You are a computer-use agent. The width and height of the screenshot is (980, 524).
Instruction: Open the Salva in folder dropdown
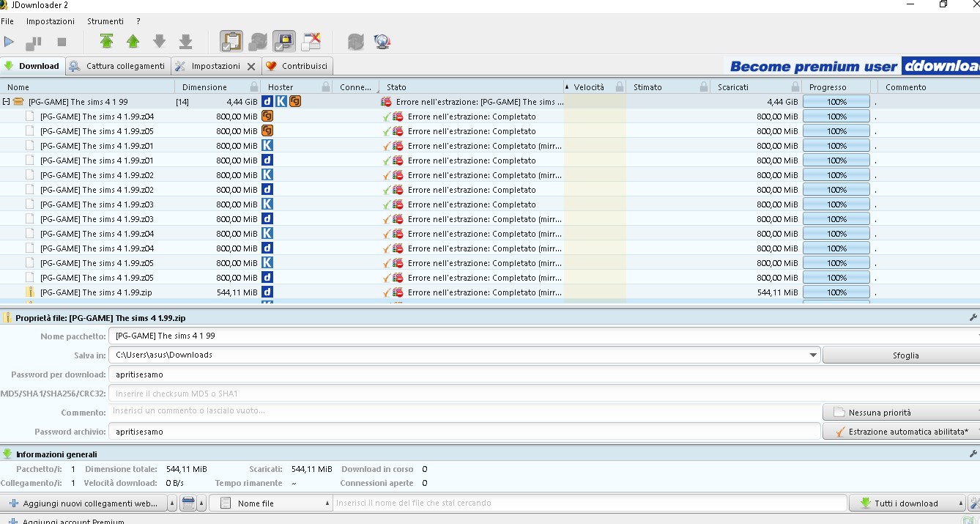tap(813, 355)
